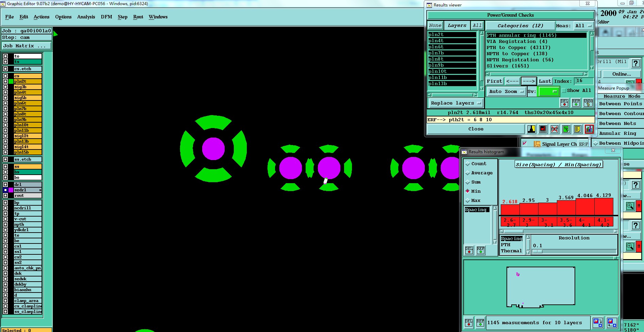Image resolution: width=644 pixels, height=332 pixels.
Task: Open the Actions menu
Action: (x=42, y=17)
